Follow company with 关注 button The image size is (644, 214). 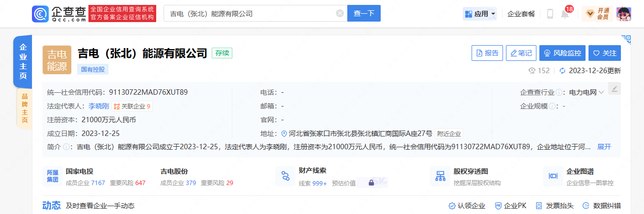pyautogui.click(x=605, y=53)
